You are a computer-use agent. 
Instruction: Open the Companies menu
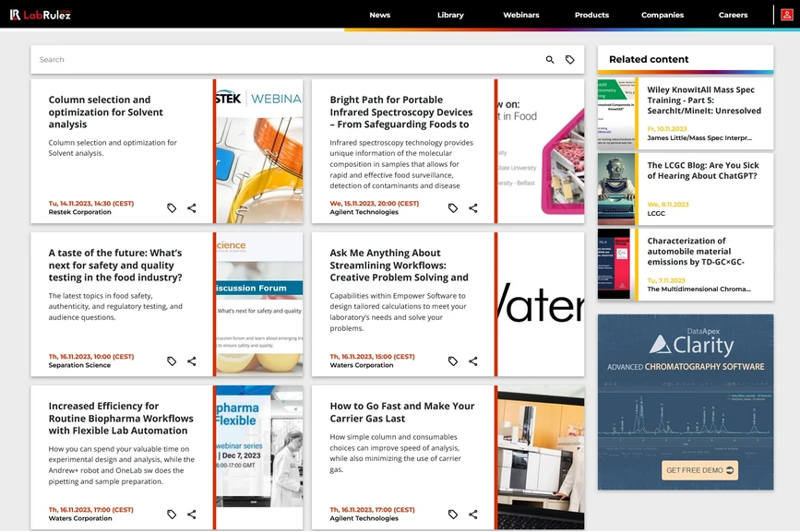click(x=663, y=15)
